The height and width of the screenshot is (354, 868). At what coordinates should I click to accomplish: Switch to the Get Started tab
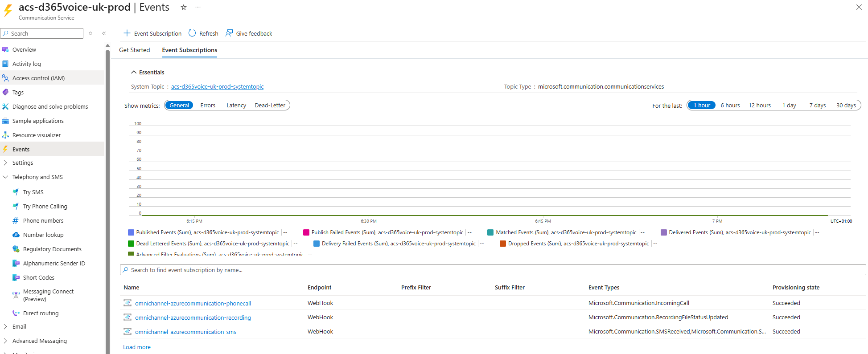[134, 50]
